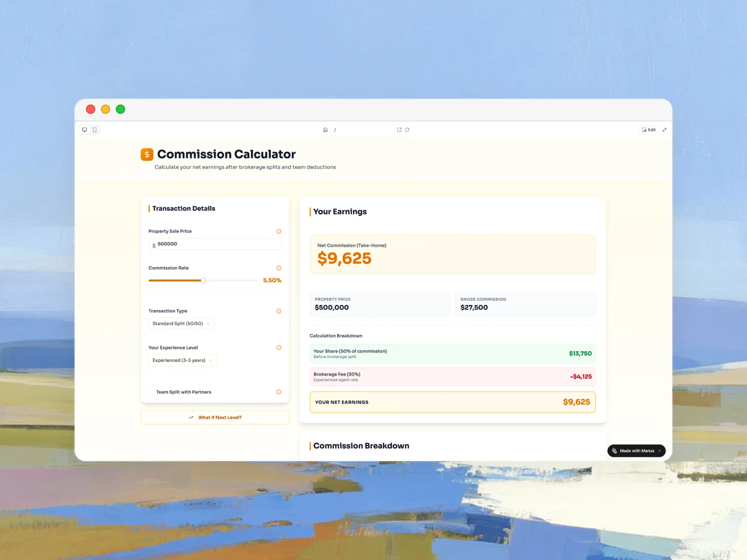Click inside the Property Sale Price field
Screen dimensions: 747x560
click(x=215, y=244)
